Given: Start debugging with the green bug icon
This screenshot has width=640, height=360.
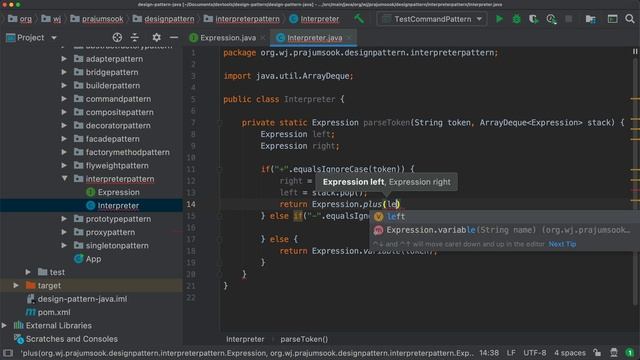Looking at the screenshot, I should coord(516,19).
